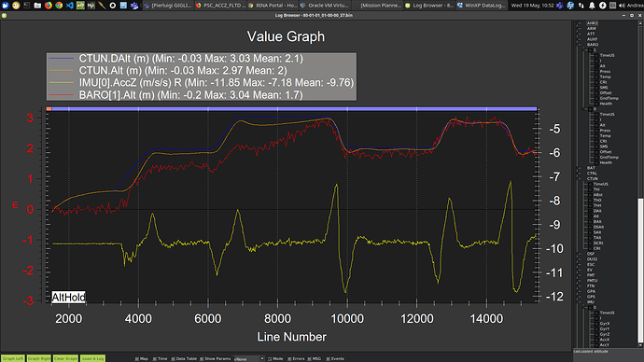Click the Clear Graph button
This screenshot has height=362, width=644.
pyautogui.click(x=65, y=358)
